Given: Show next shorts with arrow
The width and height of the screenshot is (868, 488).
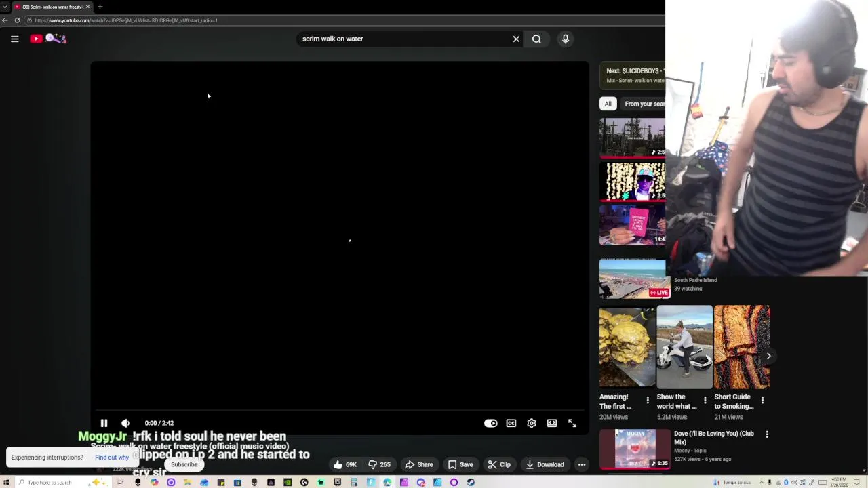Looking at the screenshot, I should click(768, 356).
